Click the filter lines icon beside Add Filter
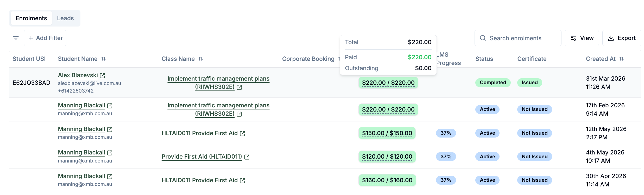The width and height of the screenshot is (644, 195). [x=16, y=38]
